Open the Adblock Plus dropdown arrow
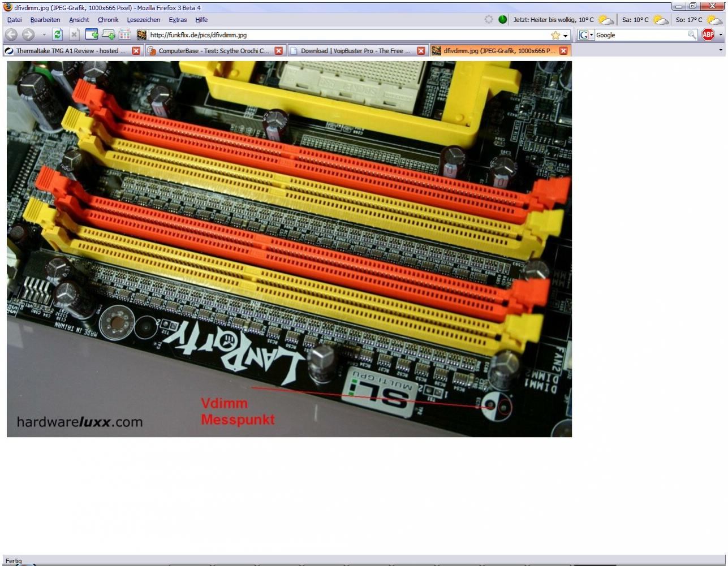This screenshot has width=728, height=566. click(x=721, y=35)
